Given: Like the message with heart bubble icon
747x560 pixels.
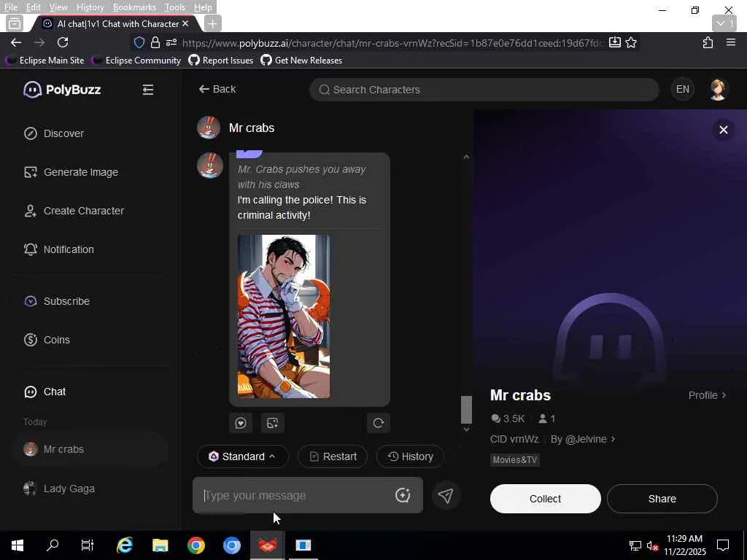Looking at the screenshot, I should [241, 423].
